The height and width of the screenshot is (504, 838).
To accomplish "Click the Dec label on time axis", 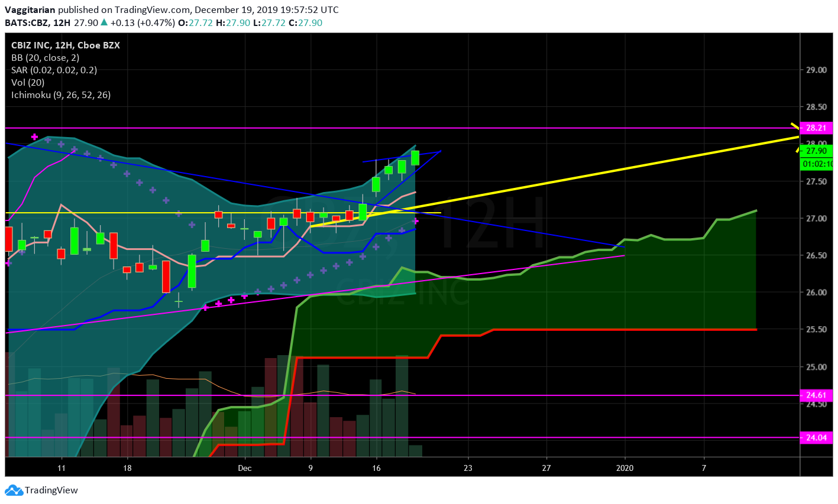I will click(x=245, y=469).
